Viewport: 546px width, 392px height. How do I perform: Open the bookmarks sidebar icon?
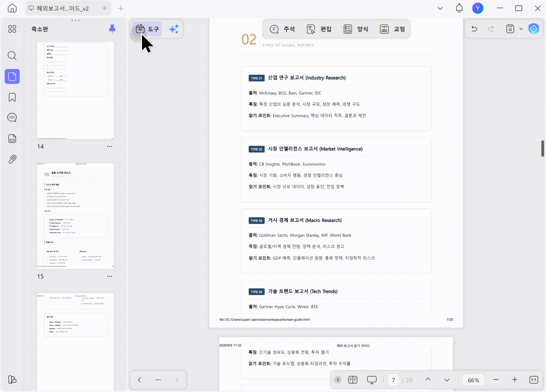[x=12, y=97]
